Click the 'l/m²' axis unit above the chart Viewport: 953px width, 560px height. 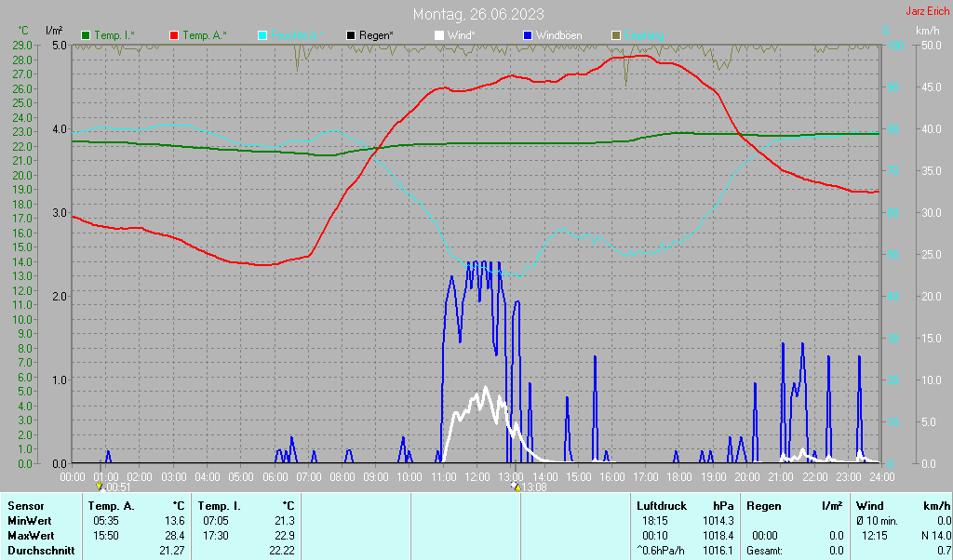coord(53,31)
